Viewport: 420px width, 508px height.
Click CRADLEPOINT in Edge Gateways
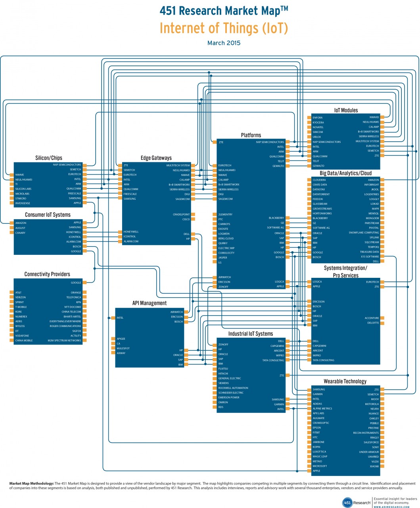[181, 214]
